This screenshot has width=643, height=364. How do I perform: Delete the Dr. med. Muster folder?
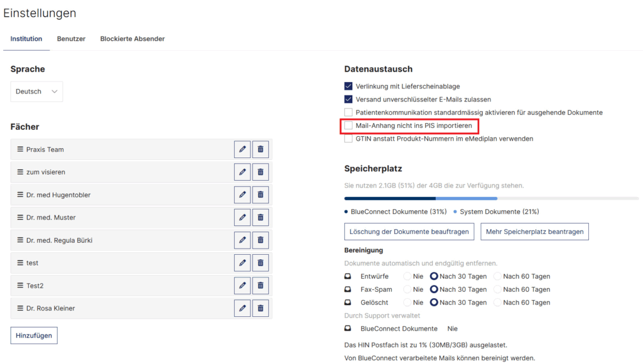point(261,217)
